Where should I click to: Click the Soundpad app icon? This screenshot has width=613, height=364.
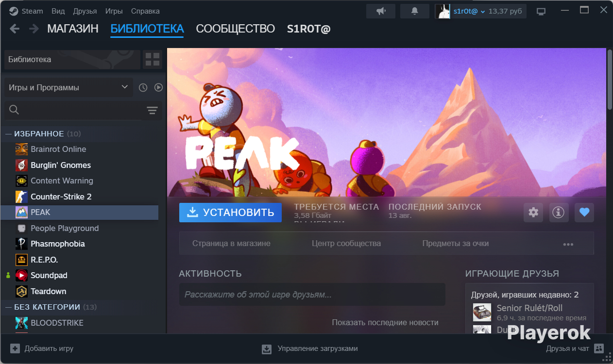point(21,275)
